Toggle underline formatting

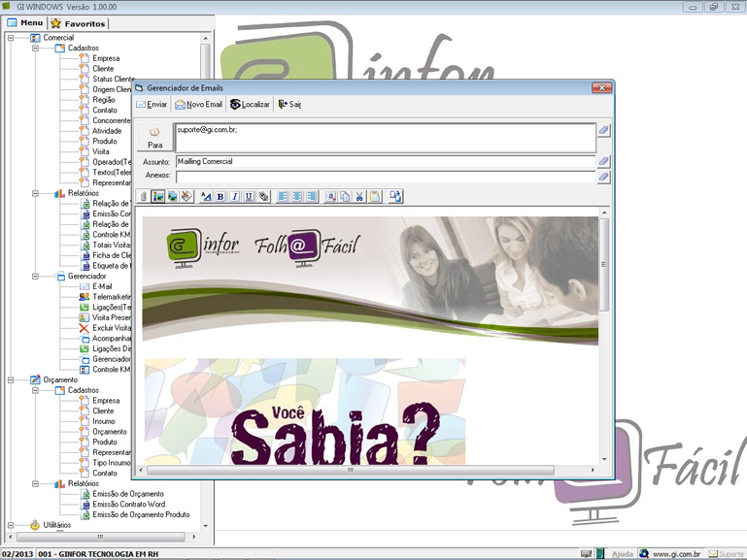click(x=249, y=196)
